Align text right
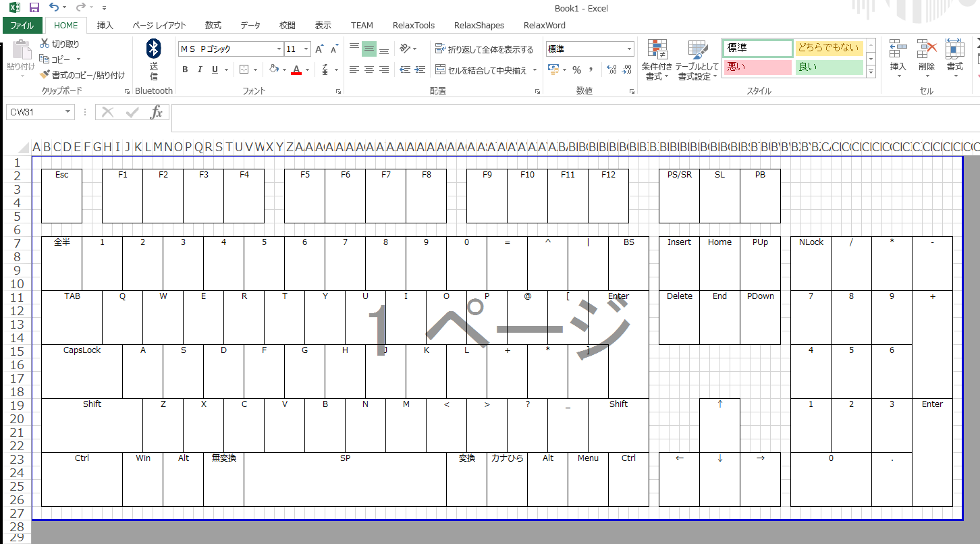The width and height of the screenshot is (980, 544). click(384, 70)
